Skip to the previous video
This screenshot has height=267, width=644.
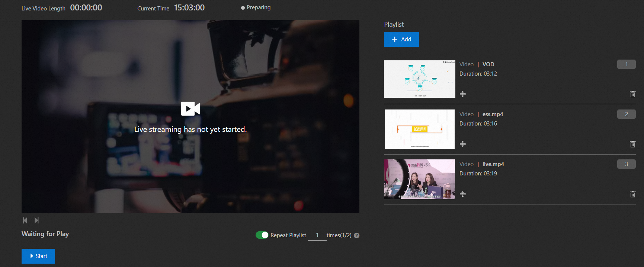(25, 220)
